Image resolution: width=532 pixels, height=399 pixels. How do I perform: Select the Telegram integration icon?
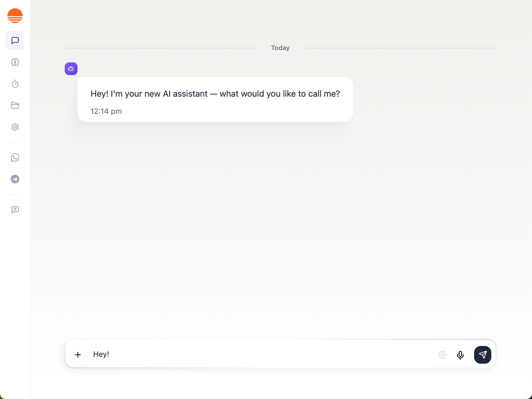pos(15,179)
